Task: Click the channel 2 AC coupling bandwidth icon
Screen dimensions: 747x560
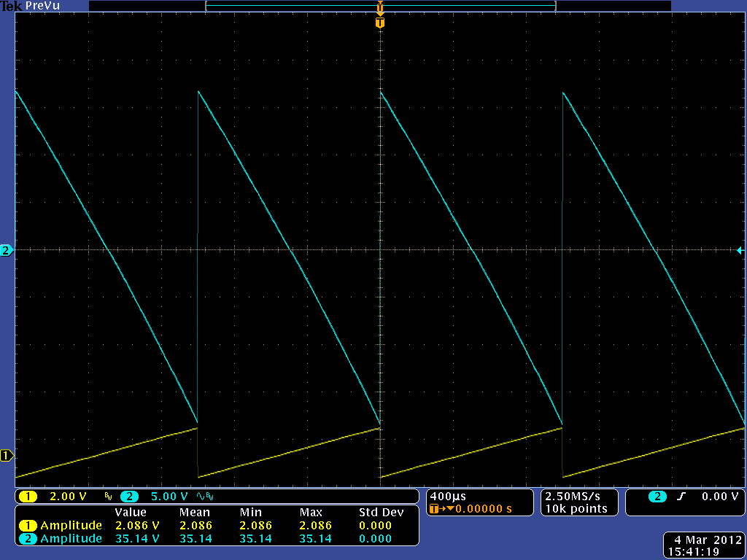Action: pyautogui.click(x=205, y=497)
